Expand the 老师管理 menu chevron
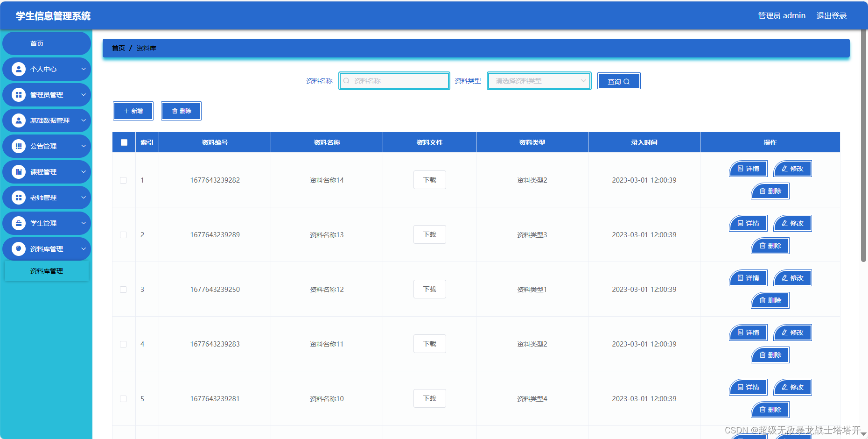The height and width of the screenshot is (439, 868). click(x=84, y=198)
